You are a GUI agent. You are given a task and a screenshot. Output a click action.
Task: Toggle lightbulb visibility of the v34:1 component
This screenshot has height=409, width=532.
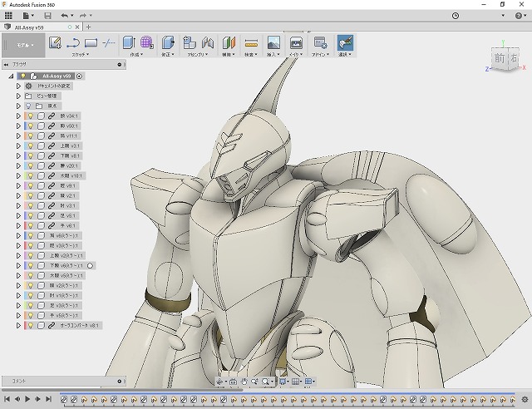(31, 116)
